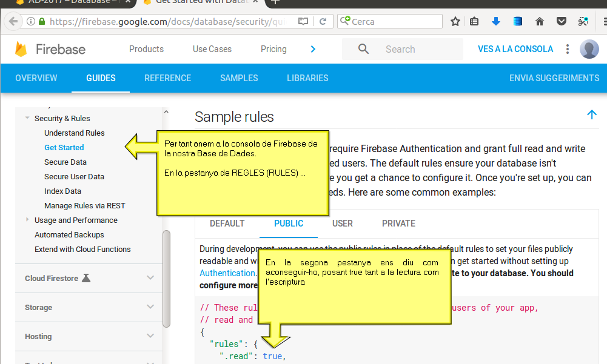
Task: Open the three-dot menu near console link
Action: tap(568, 49)
